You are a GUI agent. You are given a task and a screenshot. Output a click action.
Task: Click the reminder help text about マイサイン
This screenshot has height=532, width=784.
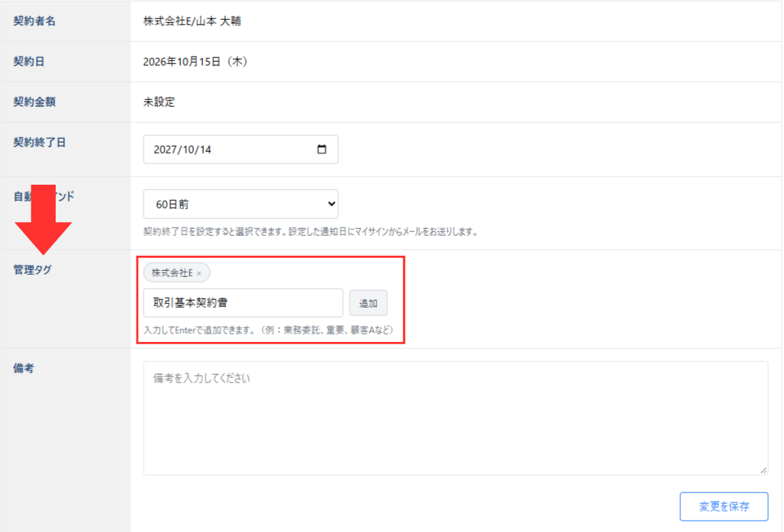click(311, 232)
